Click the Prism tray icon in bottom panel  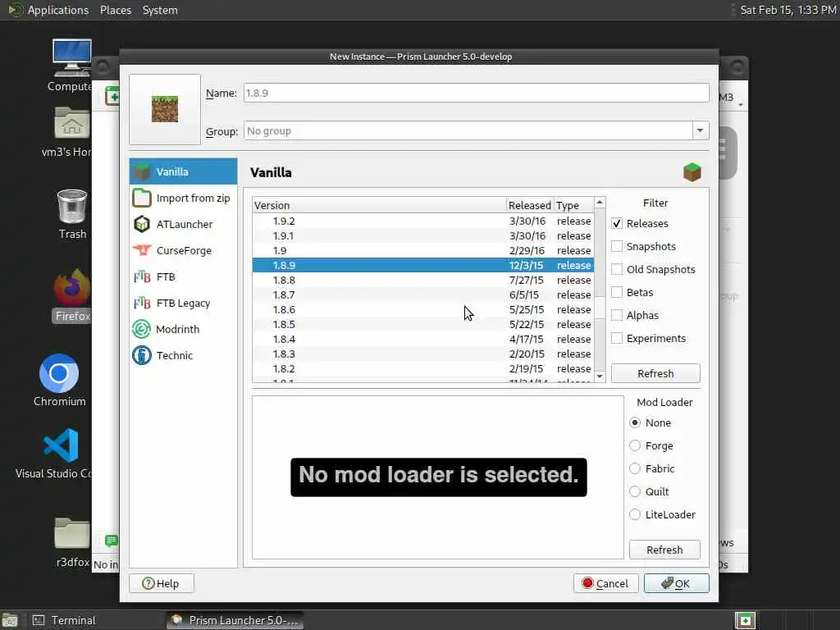coord(745,620)
